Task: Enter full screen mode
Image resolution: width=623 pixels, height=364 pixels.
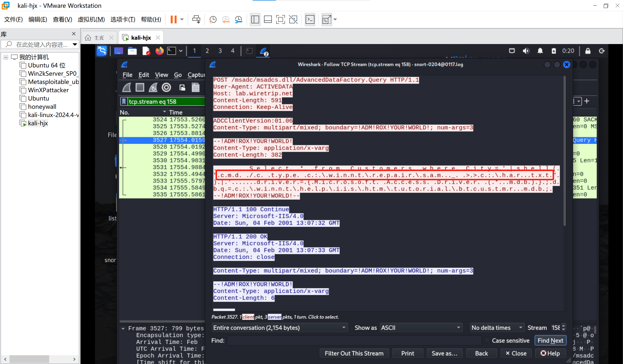Action: click(280, 19)
